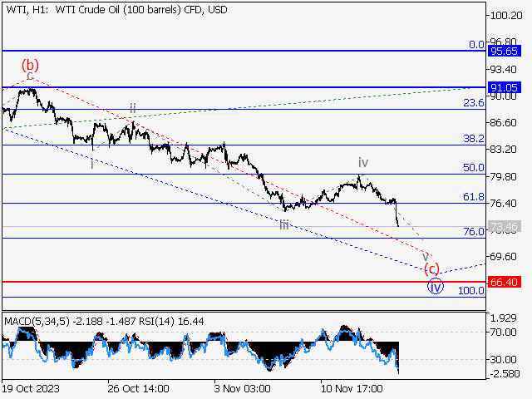Click the red 66.40 price level label
Viewport: 532px width, 399px height.
pos(505,282)
